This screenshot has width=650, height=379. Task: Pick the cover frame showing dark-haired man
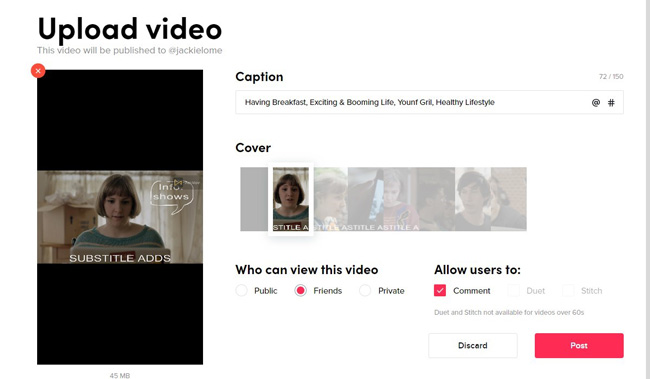click(x=473, y=199)
